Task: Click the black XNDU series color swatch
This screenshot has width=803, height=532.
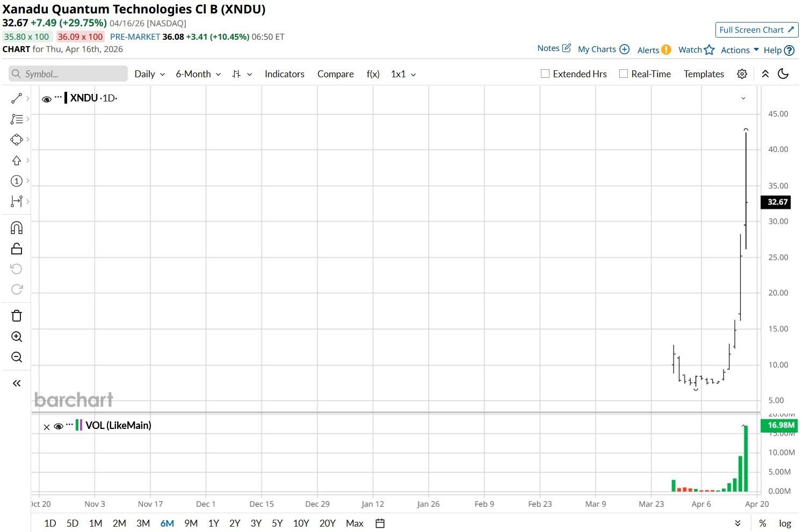Action: tap(66, 98)
